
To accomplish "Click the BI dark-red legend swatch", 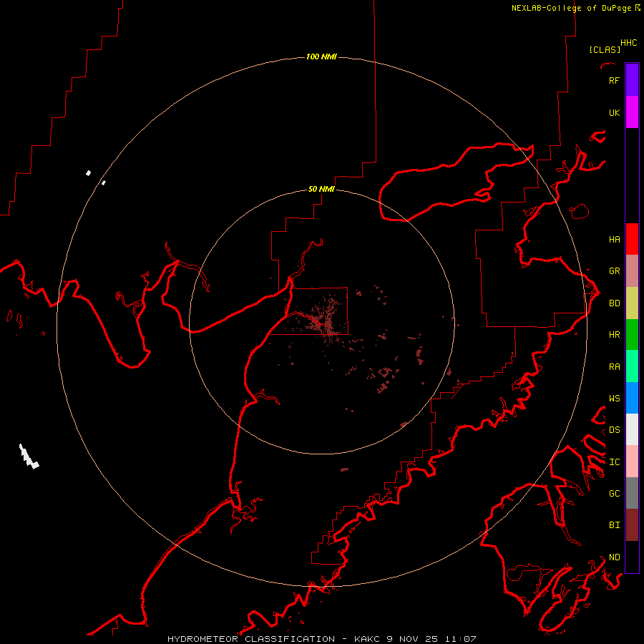I will [x=632, y=525].
